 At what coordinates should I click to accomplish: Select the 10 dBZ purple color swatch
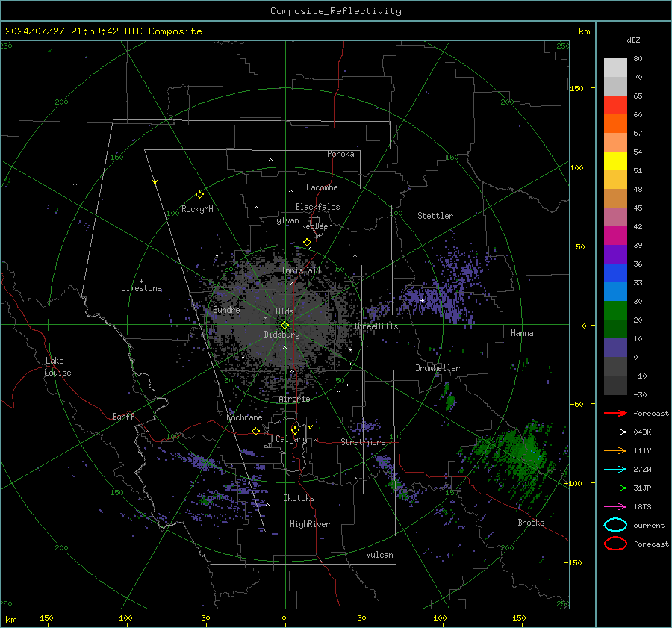(x=615, y=348)
